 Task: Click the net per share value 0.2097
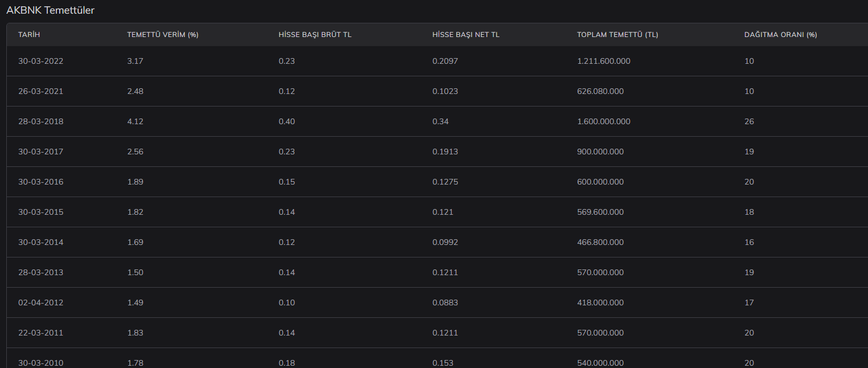coord(445,61)
